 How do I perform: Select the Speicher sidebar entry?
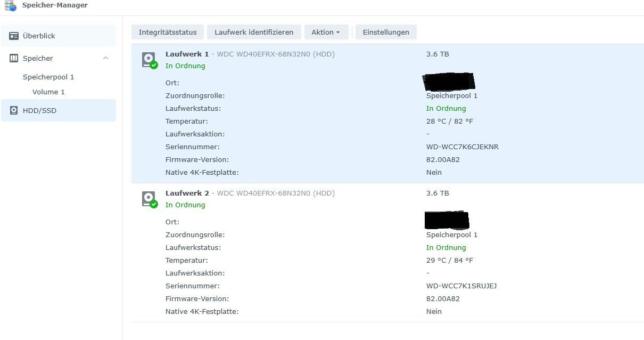(59, 58)
